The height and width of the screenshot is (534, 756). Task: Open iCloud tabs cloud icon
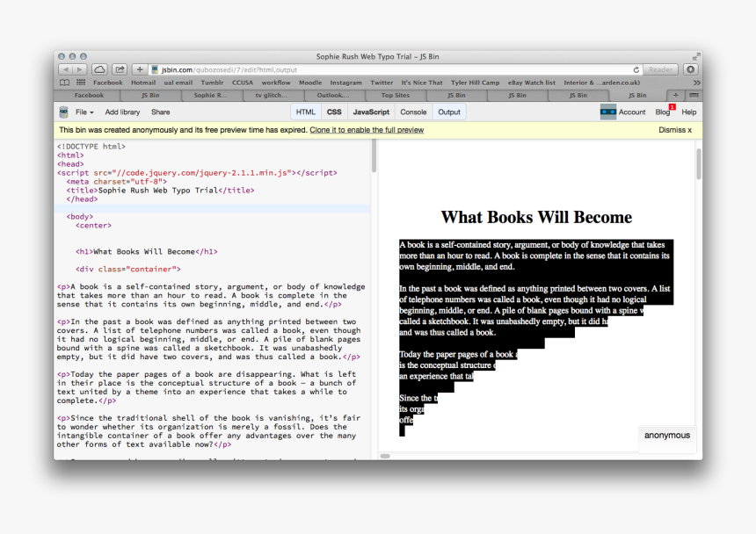pos(99,69)
